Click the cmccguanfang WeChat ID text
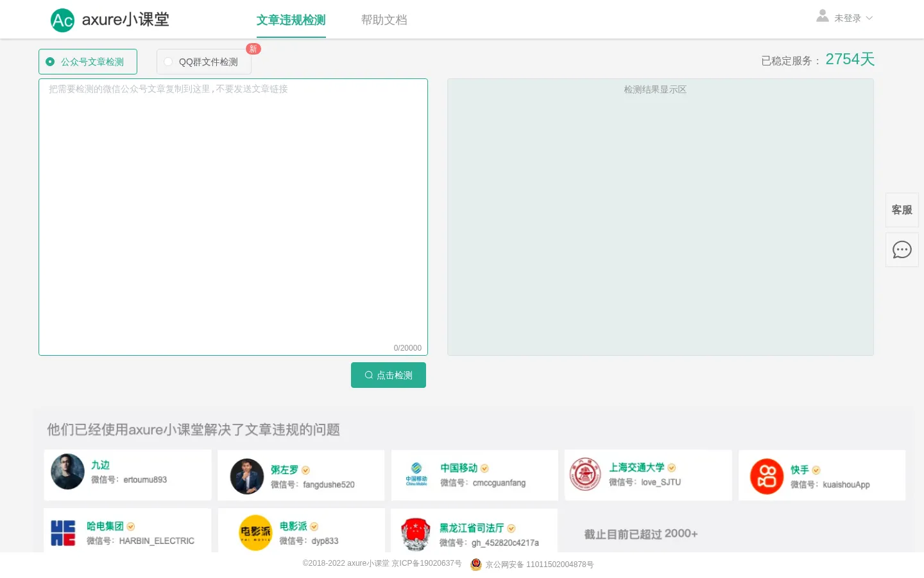This screenshot has width=924, height=578. point(499,483)
